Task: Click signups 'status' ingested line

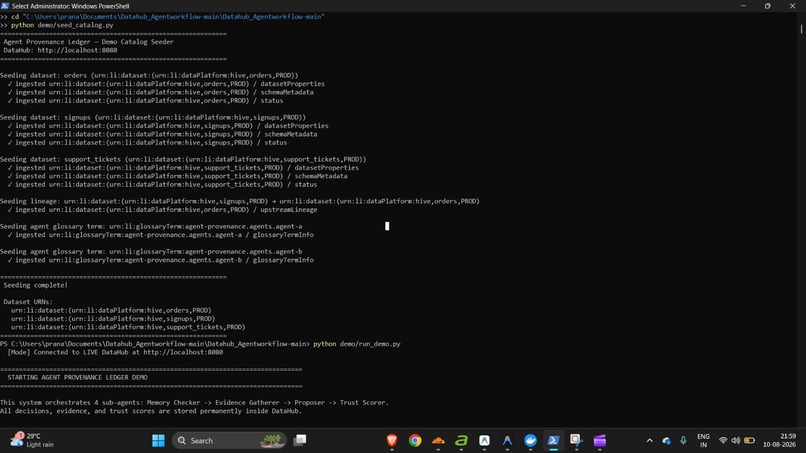Action: [x=147, y=142]
